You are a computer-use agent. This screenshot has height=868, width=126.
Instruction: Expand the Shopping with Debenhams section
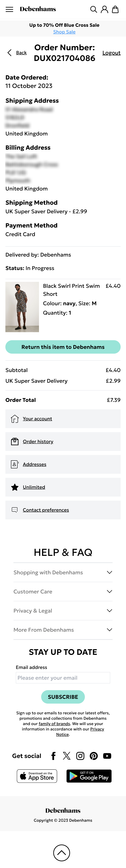point(63,572)
